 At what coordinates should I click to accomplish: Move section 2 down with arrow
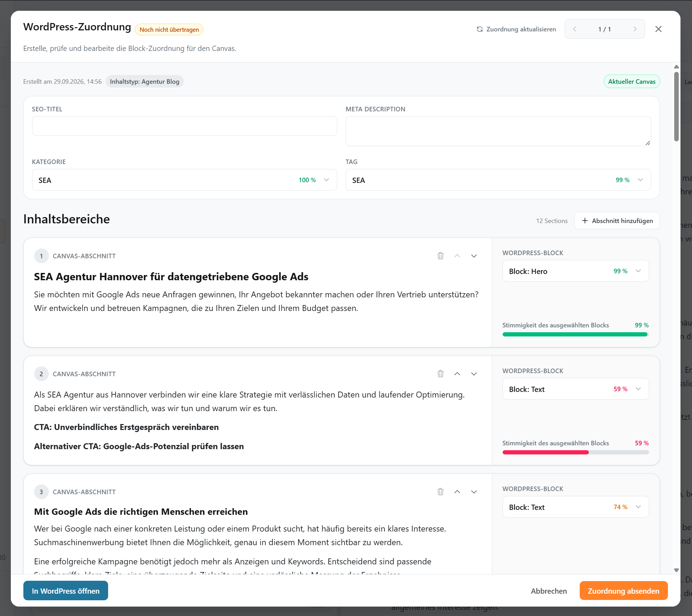click(x=474, y=374)
